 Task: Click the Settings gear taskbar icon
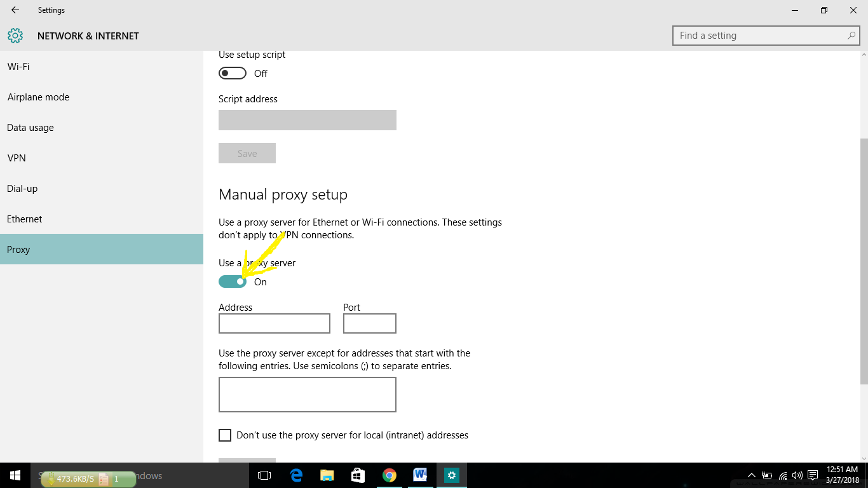452,475
